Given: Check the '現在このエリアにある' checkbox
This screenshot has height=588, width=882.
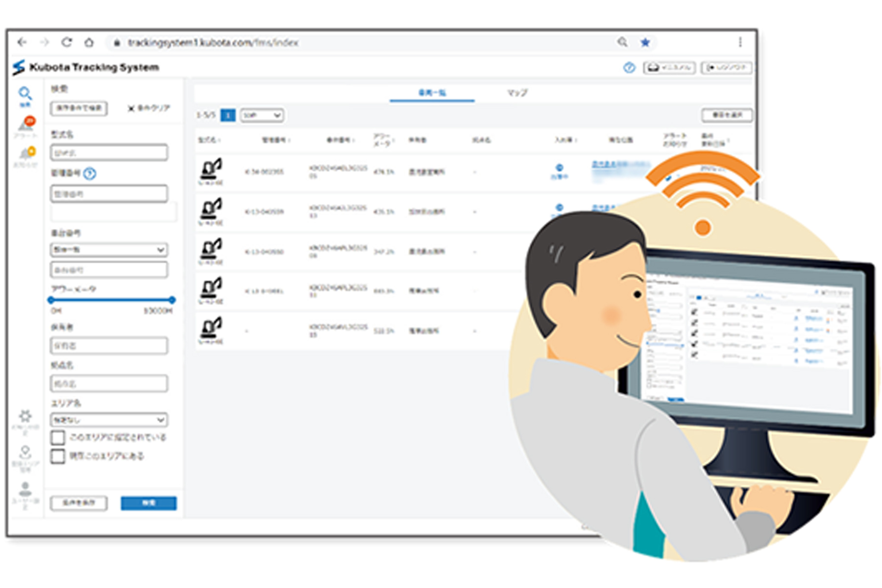Looking at the screenshot, I should pos(58,456).
